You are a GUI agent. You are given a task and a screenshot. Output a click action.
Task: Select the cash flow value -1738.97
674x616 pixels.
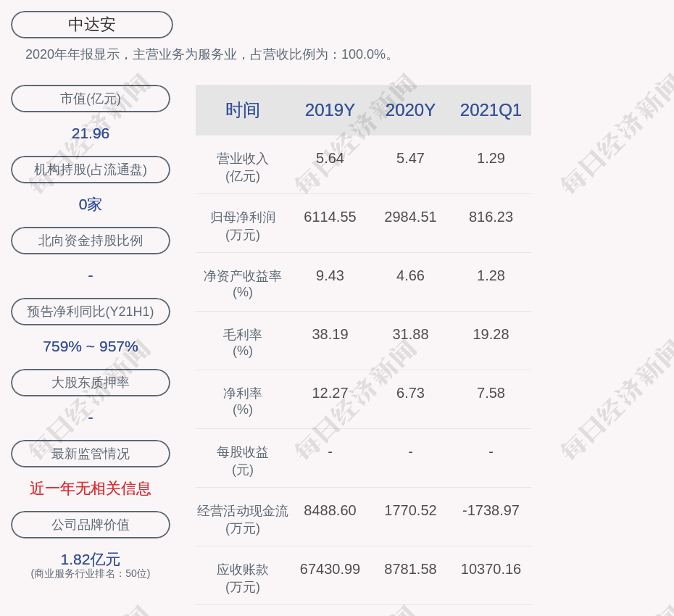pos(491,511)
